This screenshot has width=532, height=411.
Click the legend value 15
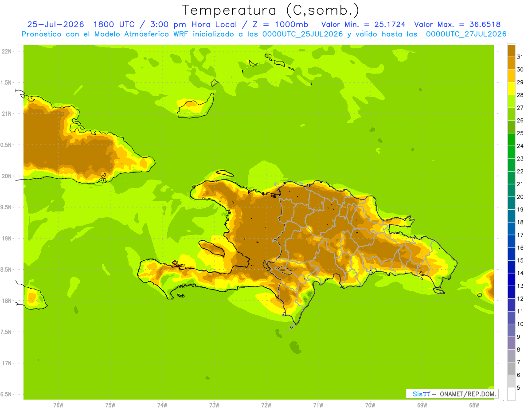(520, 260)
